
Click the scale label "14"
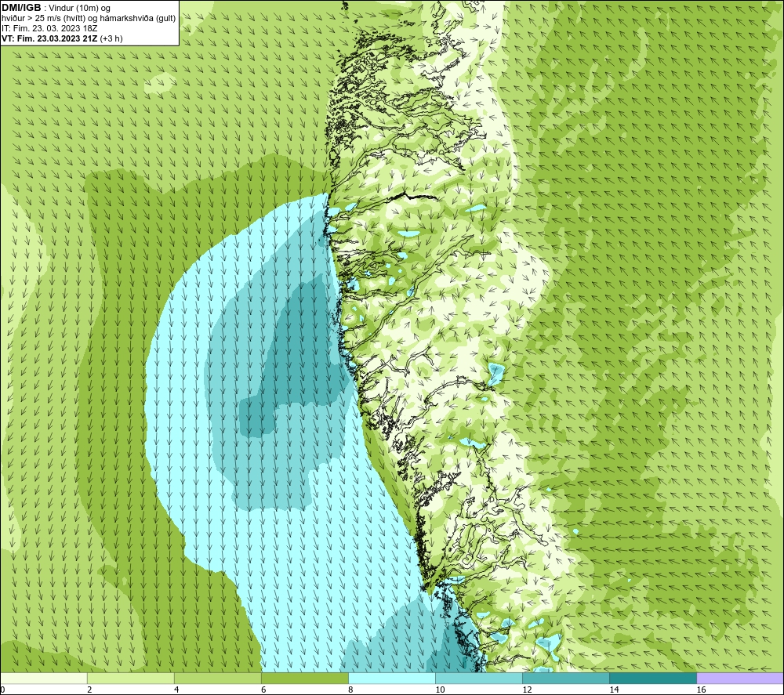click(614, 690)
